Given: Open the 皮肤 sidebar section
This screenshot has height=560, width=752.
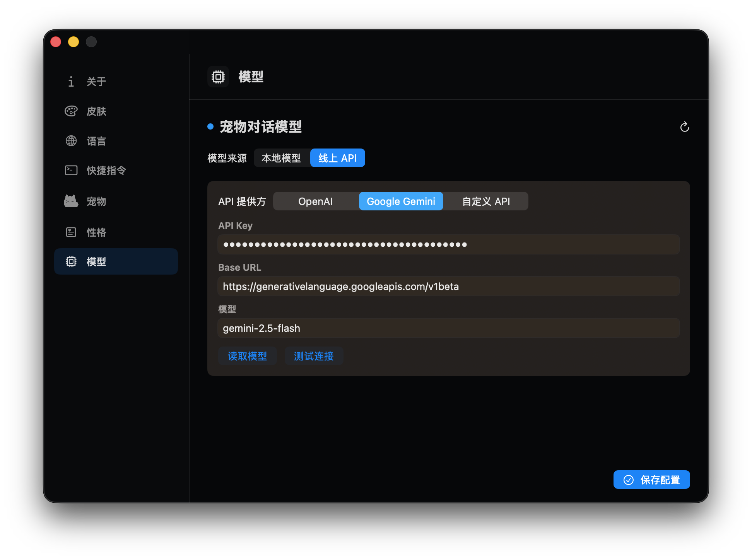Looking at the screenshot, I should pos(116,111).
